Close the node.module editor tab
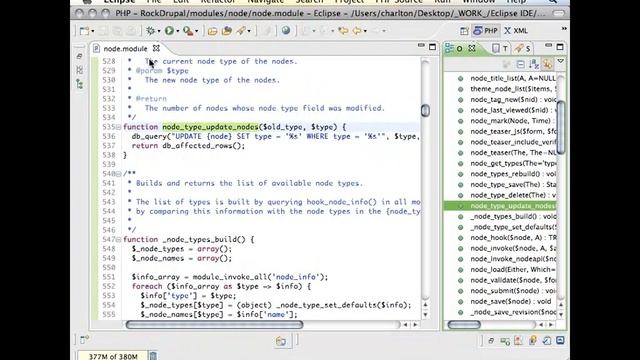Image resolution: width=640 pixels, height=360 pixels. 156,48
